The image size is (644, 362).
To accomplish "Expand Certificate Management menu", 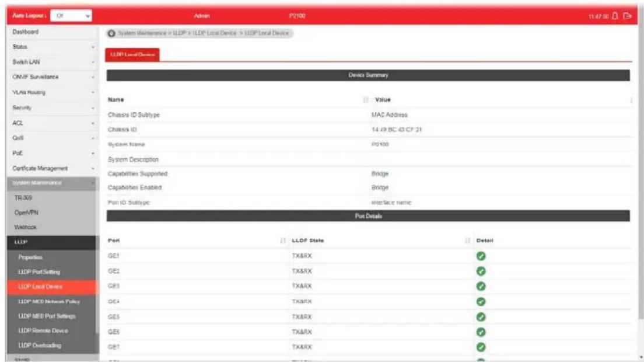I will [52, 169].
